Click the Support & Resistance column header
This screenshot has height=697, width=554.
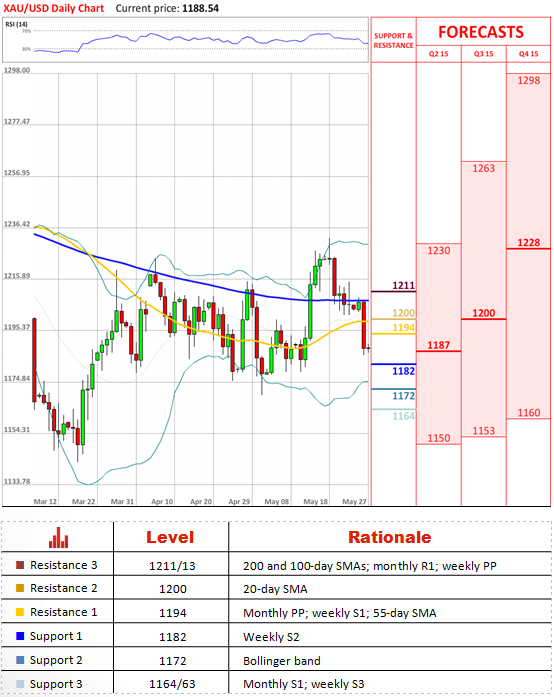tap(393, 40)
